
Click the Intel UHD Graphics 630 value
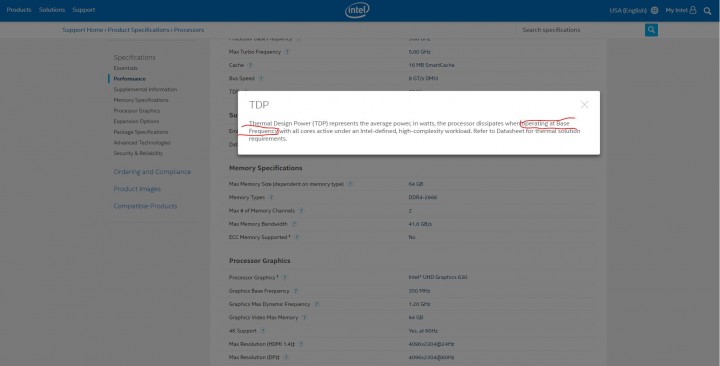pyautogui.click(x=438, y=277)
